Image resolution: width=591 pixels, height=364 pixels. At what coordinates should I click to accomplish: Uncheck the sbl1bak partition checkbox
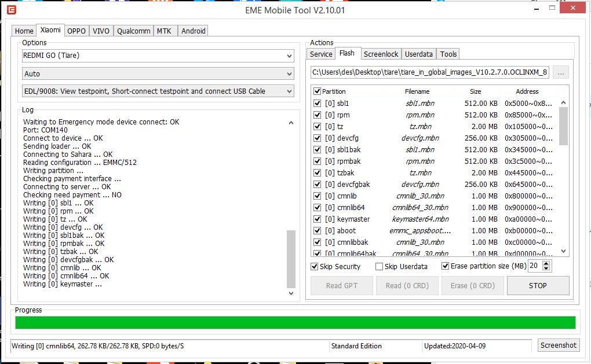click(x=317, y=150)
